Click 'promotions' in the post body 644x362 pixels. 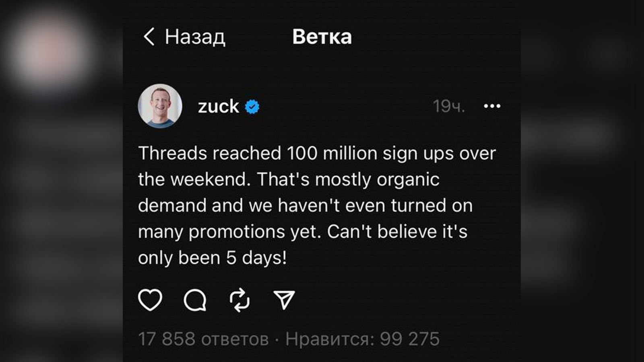tap(237, 232)
